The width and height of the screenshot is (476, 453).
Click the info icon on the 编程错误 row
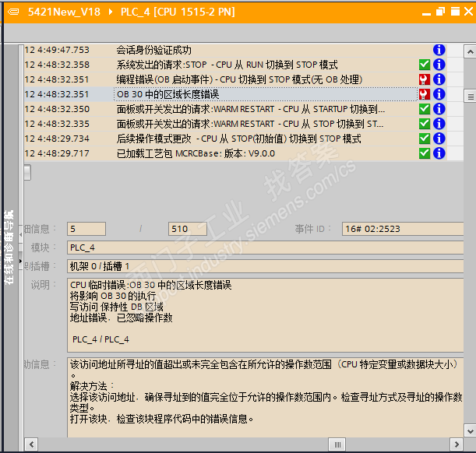pos(439,79)
